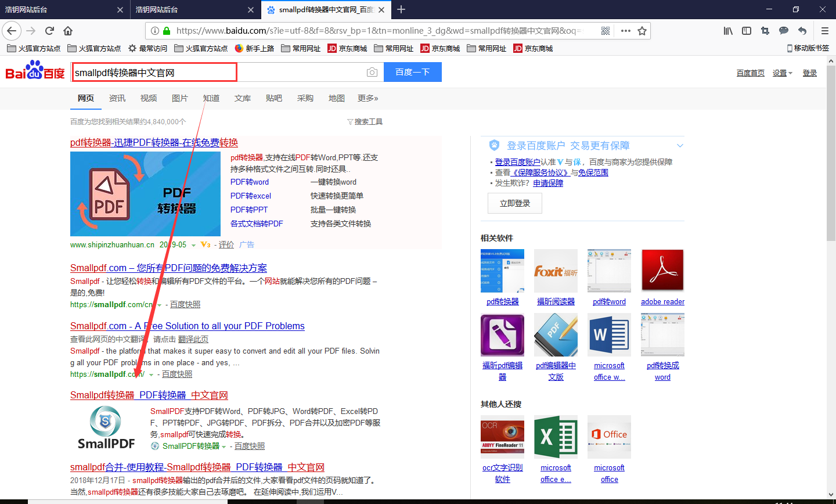The height and width of the screenshot is (504, 836).
Task: Open the 申请保障 link
Action: click(548, 183)
